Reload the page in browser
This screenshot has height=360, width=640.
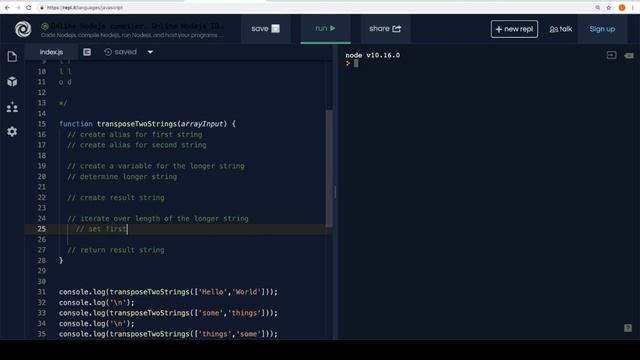tap(29, 8)
